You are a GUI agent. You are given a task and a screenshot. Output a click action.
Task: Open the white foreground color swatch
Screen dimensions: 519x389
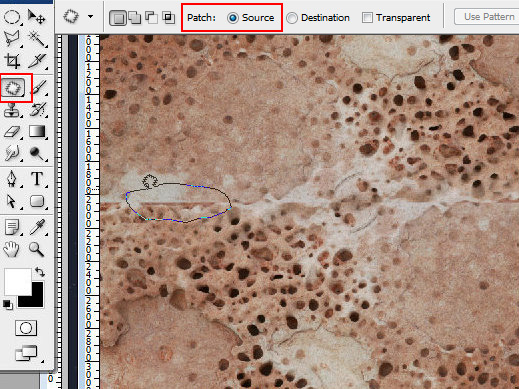pos(17,282)
